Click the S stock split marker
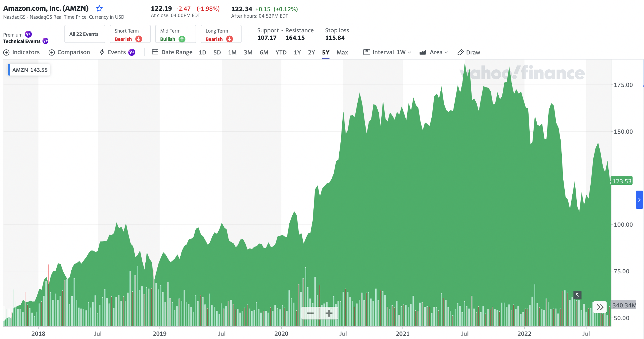 click(577, 295)
